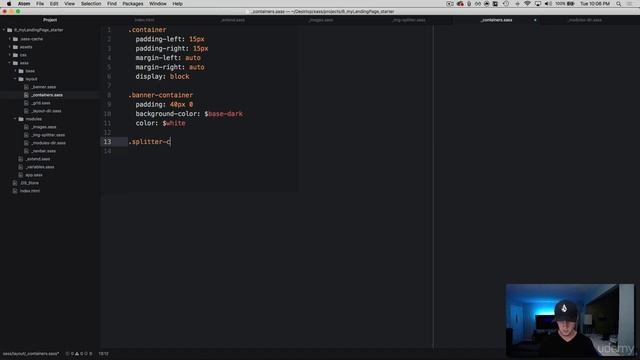This screenshot has width=640, height=360.
Task: Click the Project panel header
Action: (50, 20)
